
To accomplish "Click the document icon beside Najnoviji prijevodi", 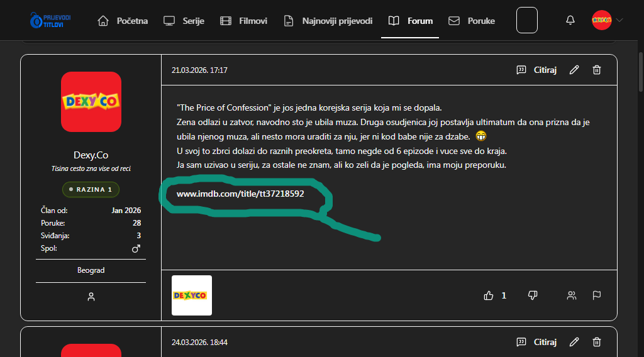I will [x=289, y=21].
